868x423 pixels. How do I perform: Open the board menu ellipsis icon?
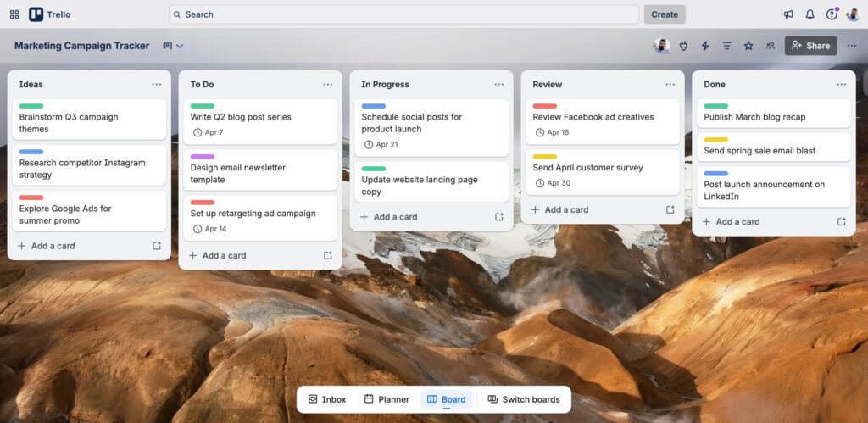(x=852, y=46)
